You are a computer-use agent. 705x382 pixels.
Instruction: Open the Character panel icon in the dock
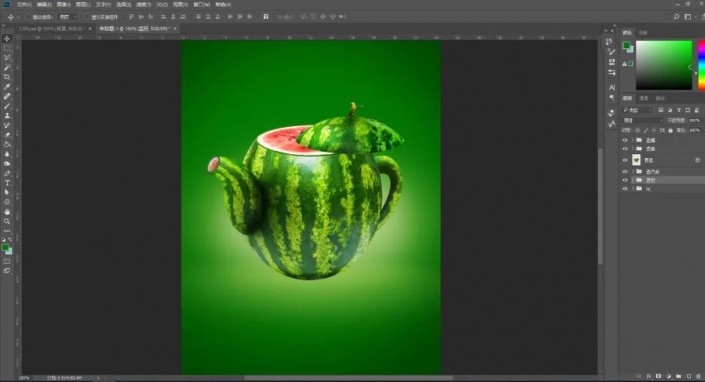611,87
